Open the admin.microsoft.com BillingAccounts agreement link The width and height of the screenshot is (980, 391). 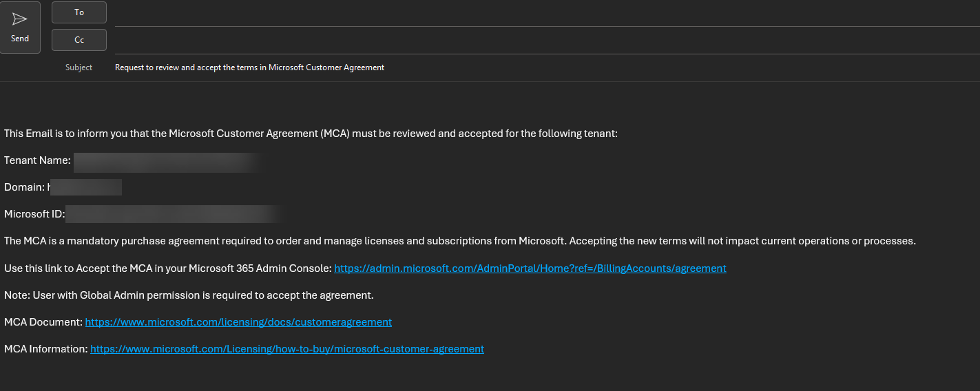point(530,268)
